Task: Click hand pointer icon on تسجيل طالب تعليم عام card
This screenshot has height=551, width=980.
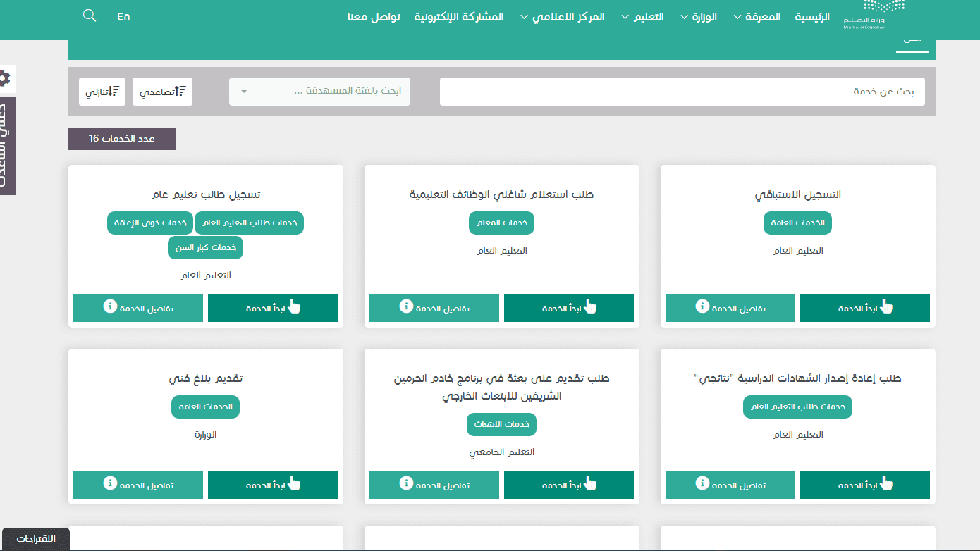Action: (x=295, y=307)
